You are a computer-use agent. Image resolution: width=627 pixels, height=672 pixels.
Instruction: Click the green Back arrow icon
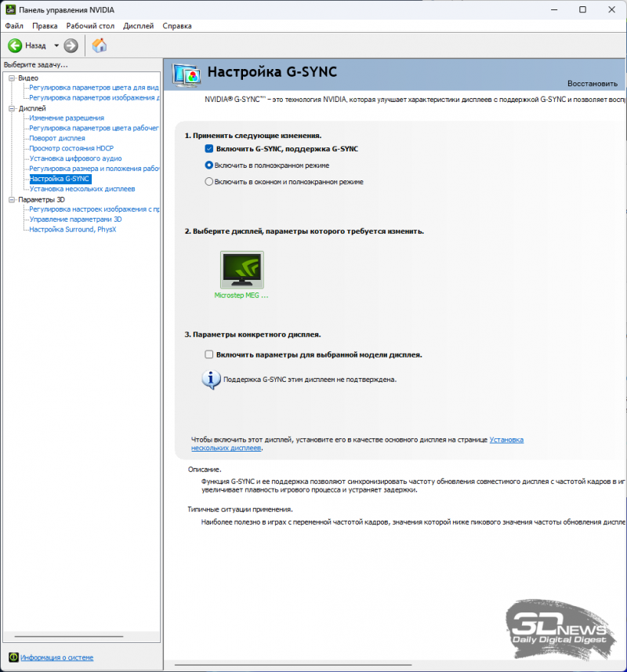[x=15, y=45]
